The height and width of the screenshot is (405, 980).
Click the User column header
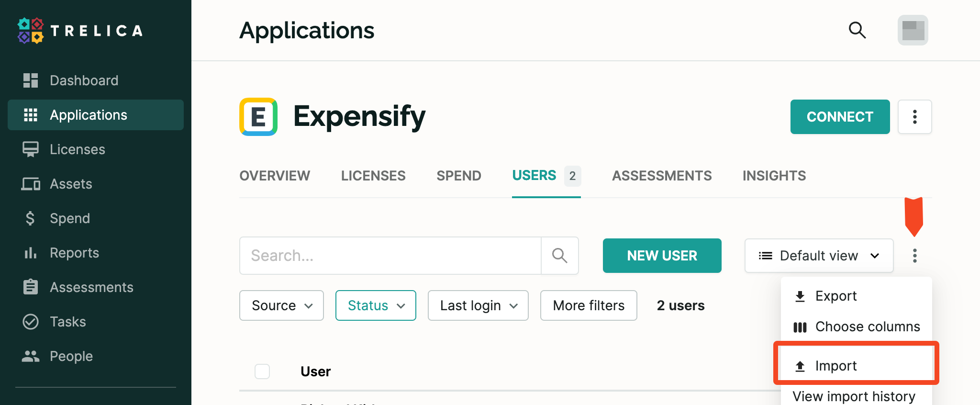pyautogui.click(x=315, y=371)
